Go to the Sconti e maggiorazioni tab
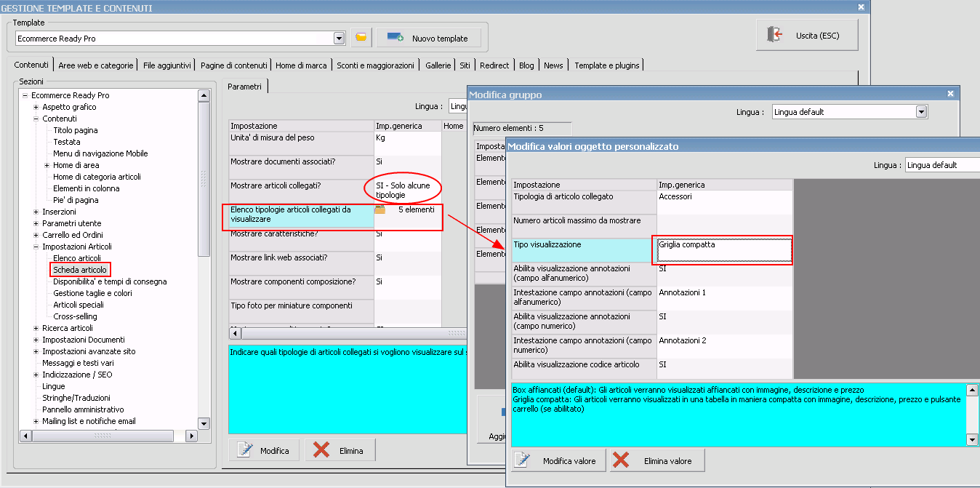This screenshot has width=980, height=488. (x=375, y=65)
